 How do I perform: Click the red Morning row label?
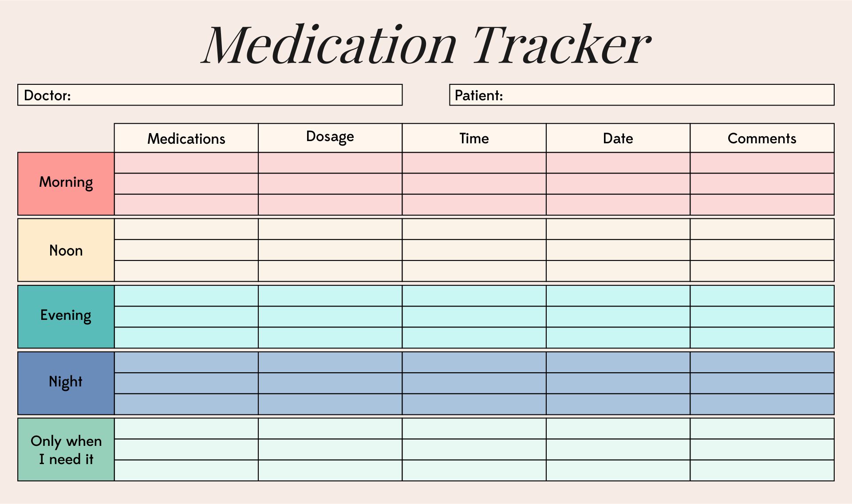pos(66,184)
